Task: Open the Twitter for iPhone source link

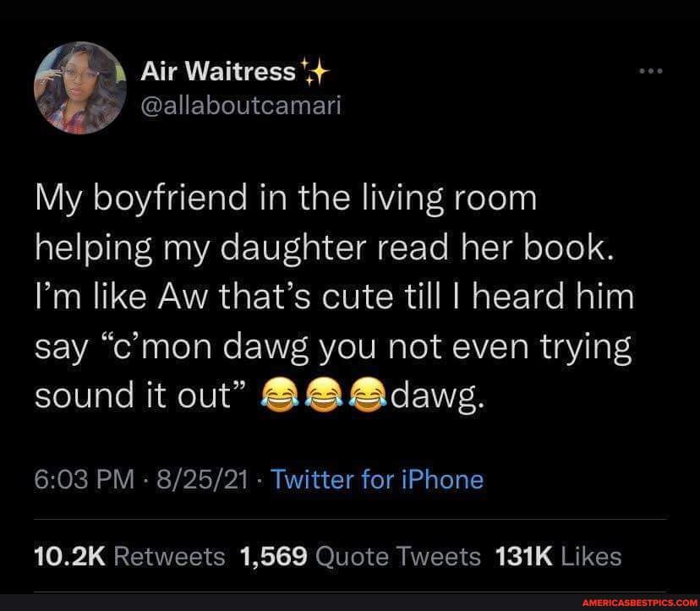Action: click(377, 480)
